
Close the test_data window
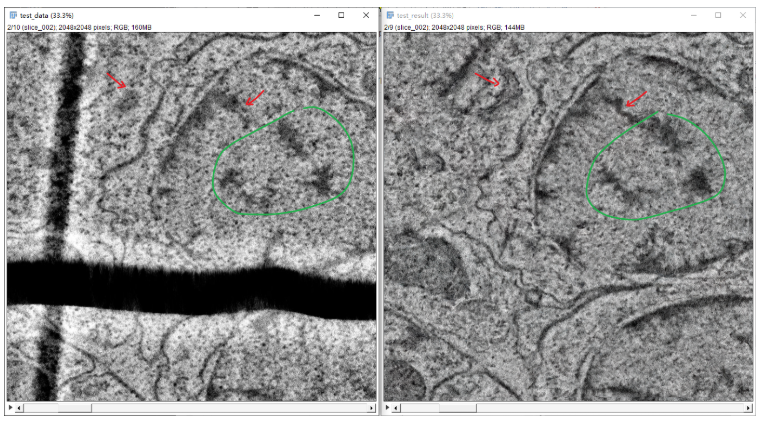coord(366,16)
